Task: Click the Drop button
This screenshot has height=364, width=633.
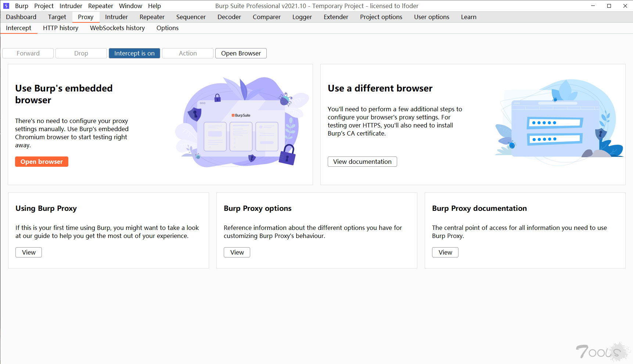Action: point(81,53)
